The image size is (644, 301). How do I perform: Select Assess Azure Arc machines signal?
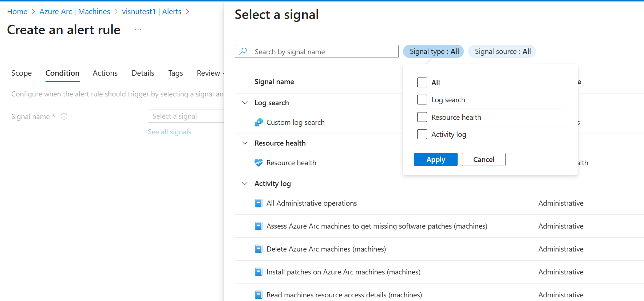click(377, 226)
